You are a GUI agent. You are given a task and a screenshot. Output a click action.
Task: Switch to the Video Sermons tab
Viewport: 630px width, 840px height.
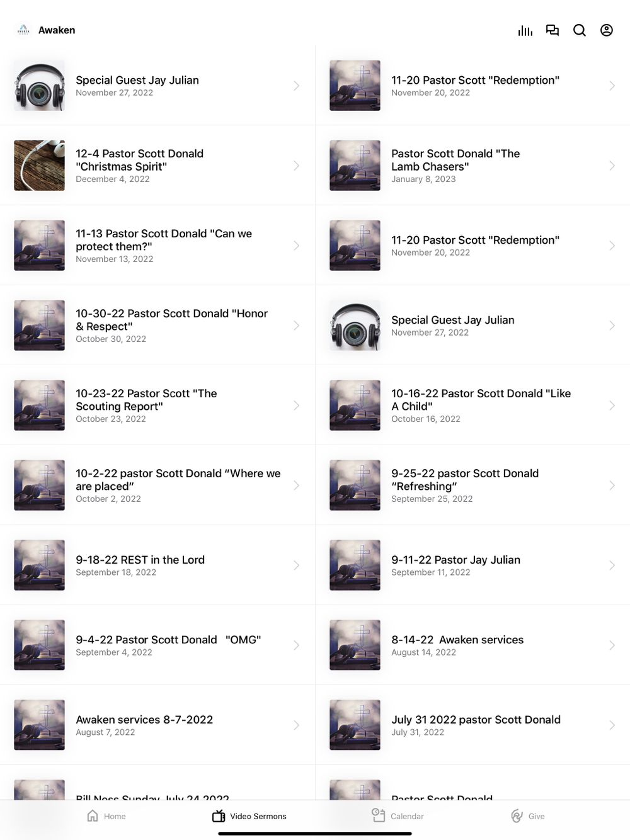[x=249, y=816]
